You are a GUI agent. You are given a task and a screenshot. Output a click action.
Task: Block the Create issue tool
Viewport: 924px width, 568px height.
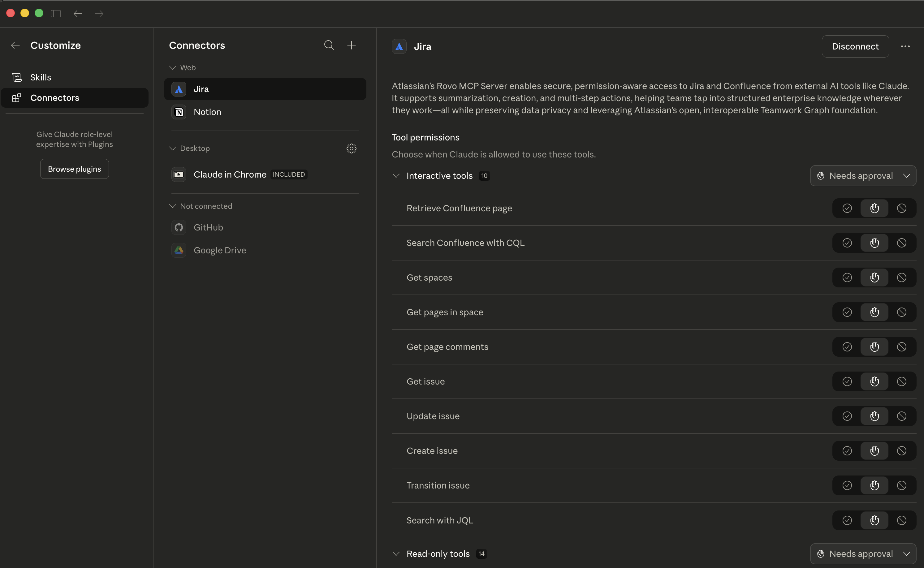tap(901, 451)
